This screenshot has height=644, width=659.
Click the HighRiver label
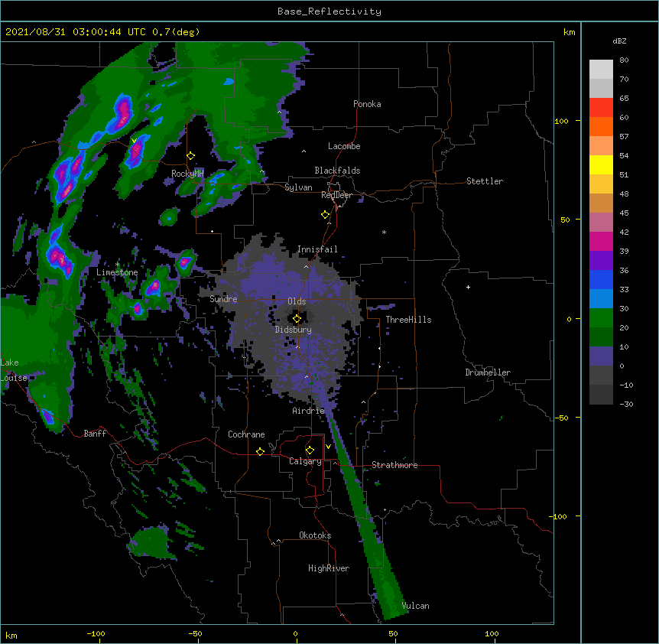(x=329, y=568)
